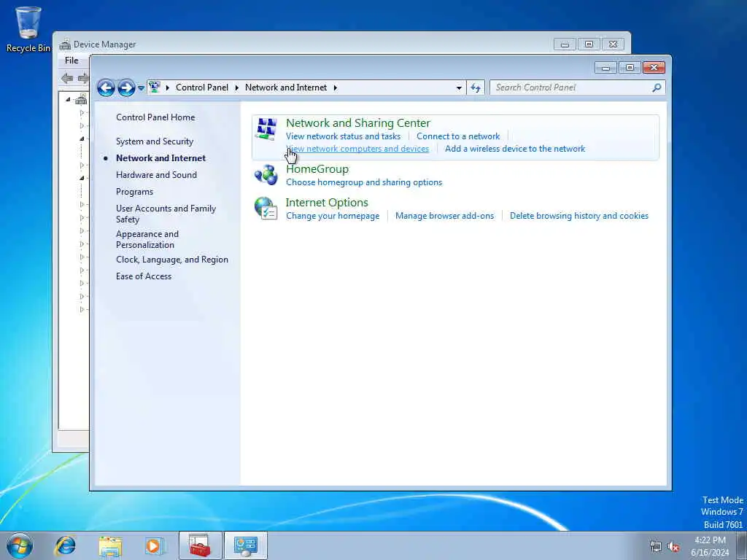This screenshot has width=747, height=560.
Task: Minimize the Device Manager window
Action: tap(565, 44)
